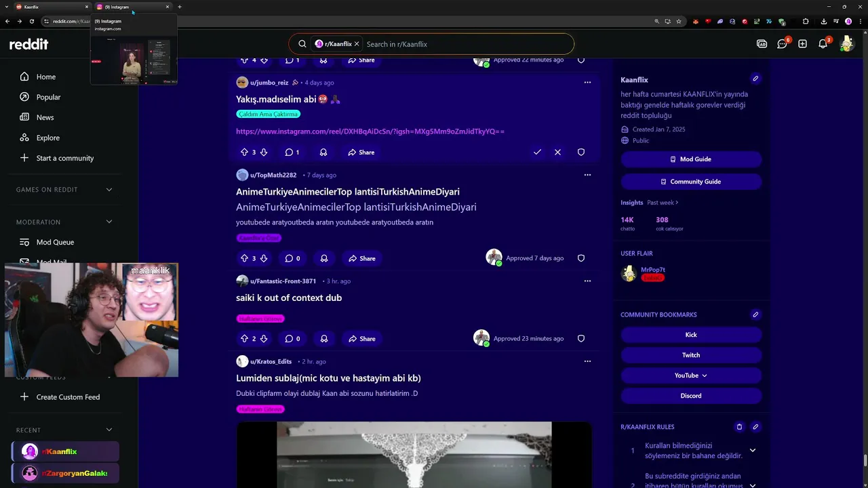Image resolution: width=868 pixels, height=488 pixels.
Task: Open mod shield on jumbo_reiz post
Action: [x=581, y=152]
